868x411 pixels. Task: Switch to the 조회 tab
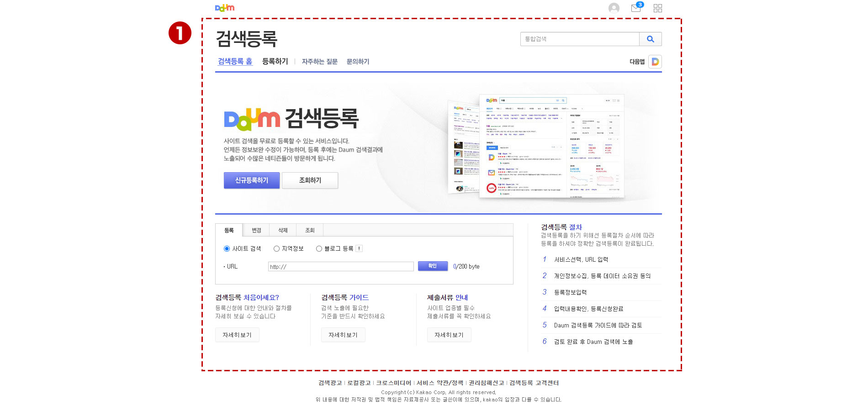click(310, 230)
